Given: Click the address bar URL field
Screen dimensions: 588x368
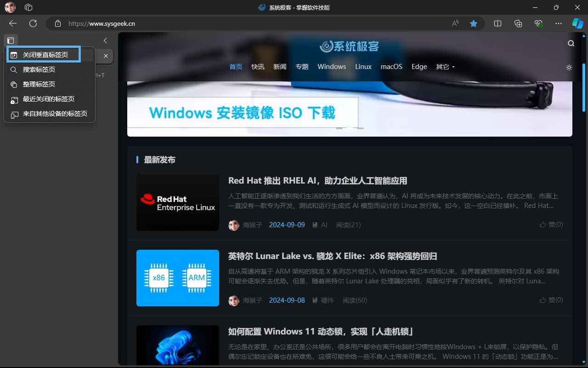Looking at the screenshot, I should pyautogui.click(x=257, y=23).
